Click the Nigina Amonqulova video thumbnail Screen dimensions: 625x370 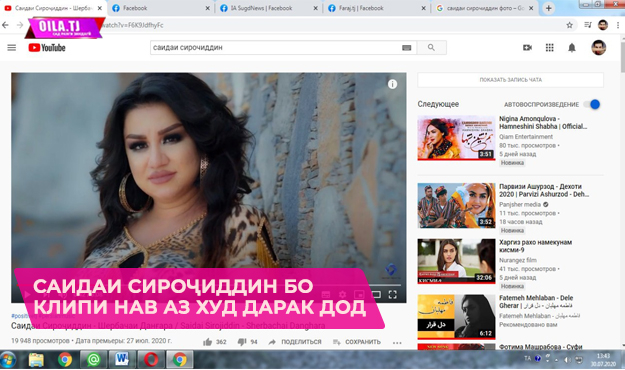456,138
